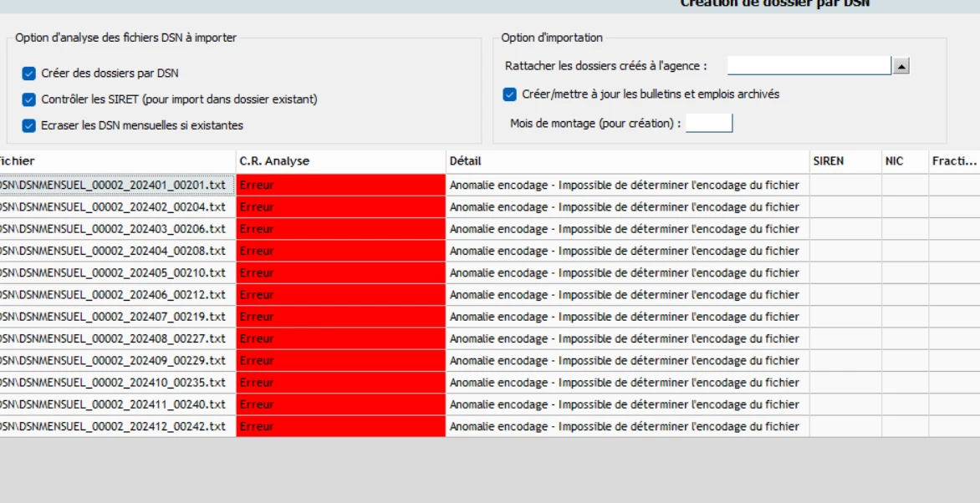
Task: Select file DSNMENSUEL_00002_202405_00210.txt
Action: pos(118,272)
